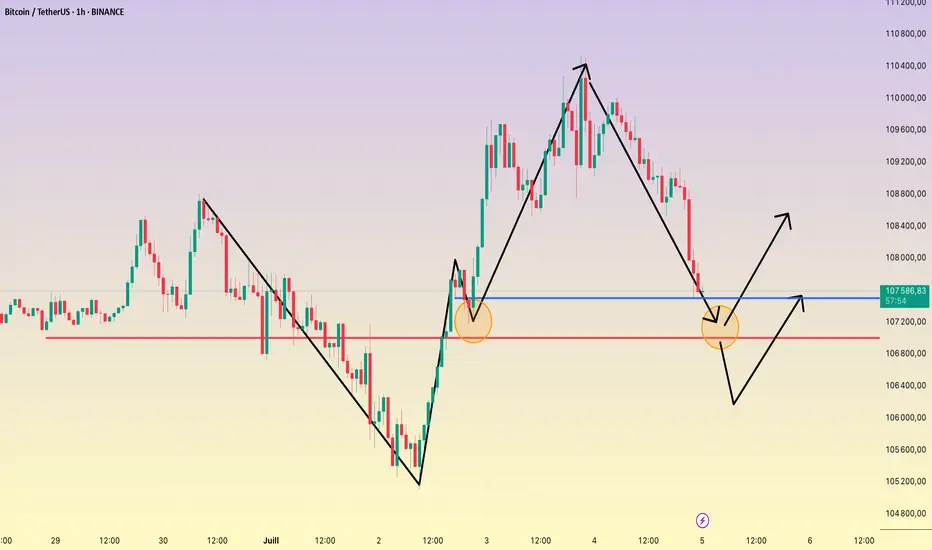932x550 pixels.
Task: Click the date 2 on time axis
Action: [x=379, y=540]
